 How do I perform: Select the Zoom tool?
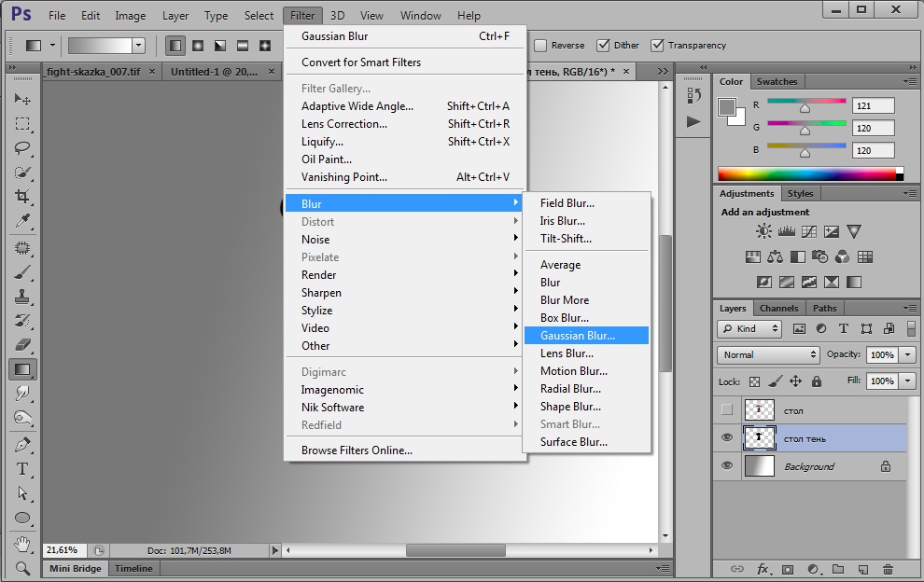coord(22,568)
